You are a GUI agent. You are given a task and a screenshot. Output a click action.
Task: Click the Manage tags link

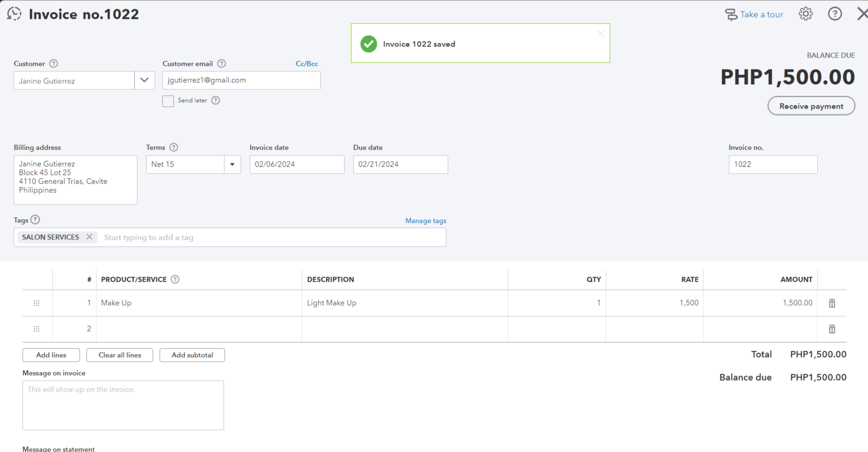click(426, 220)
